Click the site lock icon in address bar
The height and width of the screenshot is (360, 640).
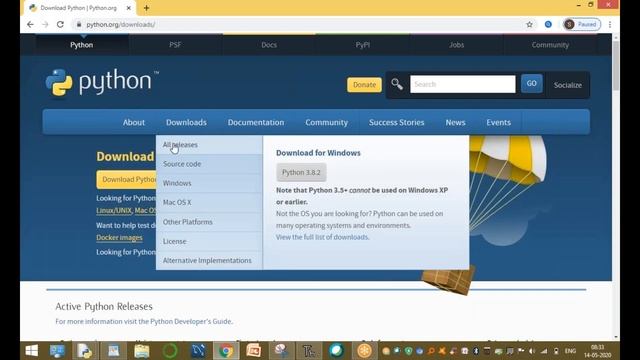point(79,24)
